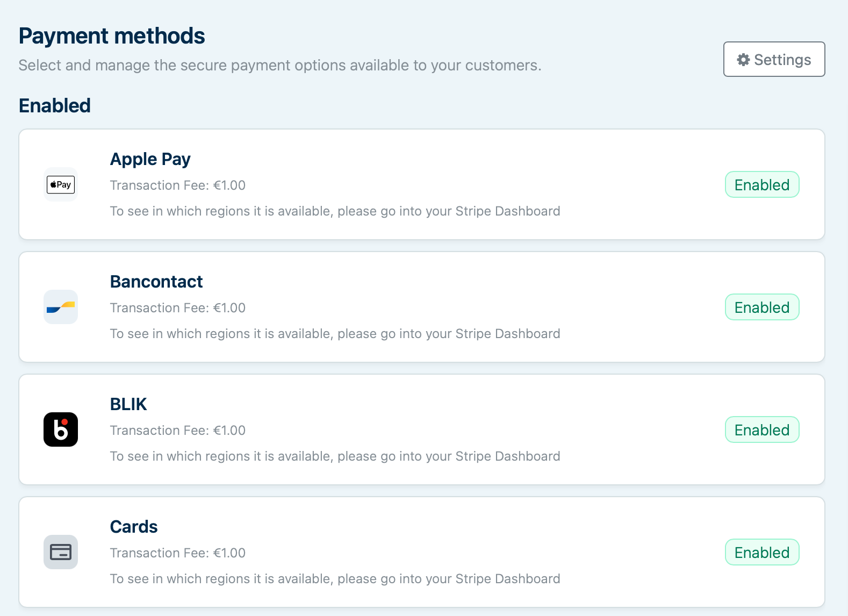Click Apple Pay's Transaction Fee text
The width and height of the screenshot is (848, 616).
tap(178, 185)
